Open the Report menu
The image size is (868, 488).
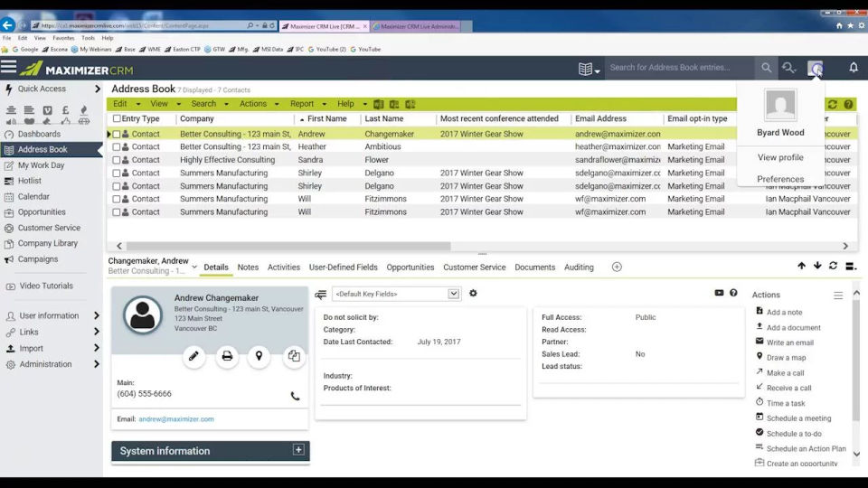(307, 103)
